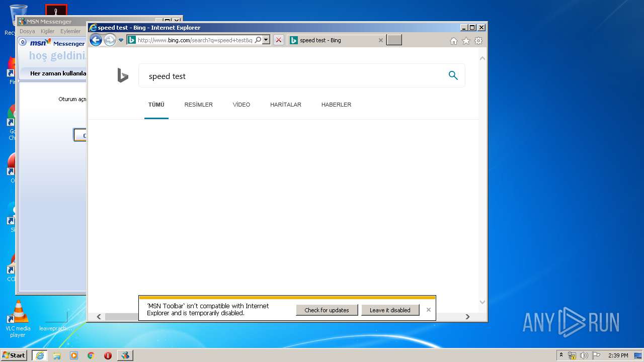Image resolution: width=644 pixels, height=362 pixels.
Task: Click the 'Leave it disabled' button
Action: [x=390, y=310]
